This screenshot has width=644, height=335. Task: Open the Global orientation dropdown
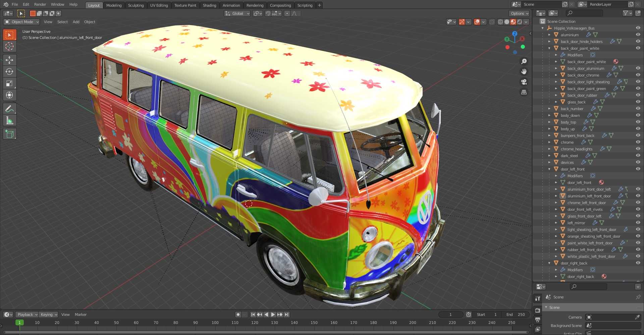pyautogui.click(x=237, y=13)
